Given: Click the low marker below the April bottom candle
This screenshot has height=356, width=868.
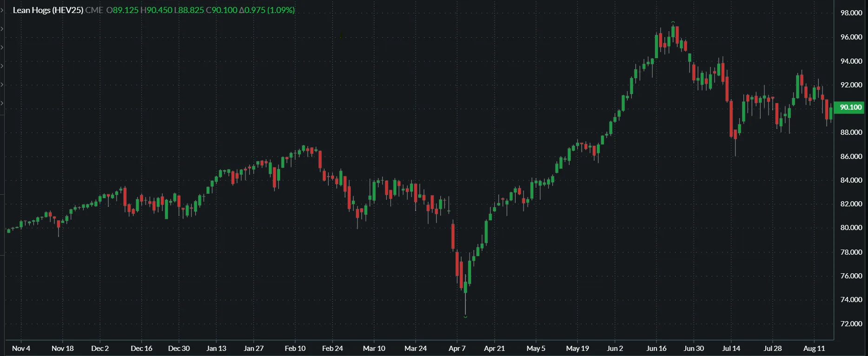Looking at the screenshot, I should pos(465,317).
